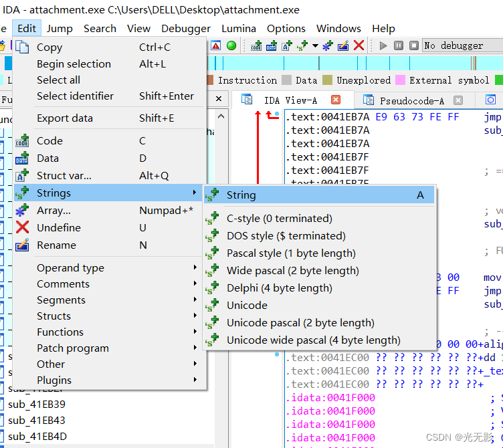Choose String from Strings submenu
This screenshot has height=448, width=503.
(x=319, y=195)
